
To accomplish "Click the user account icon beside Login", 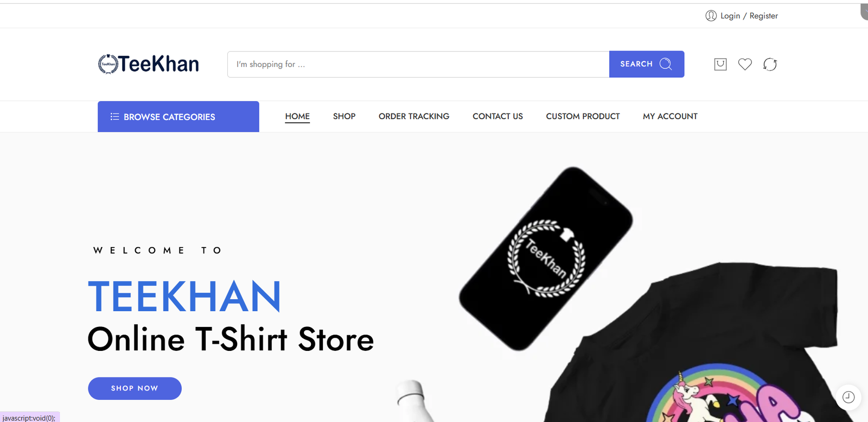I will [711, 16].
